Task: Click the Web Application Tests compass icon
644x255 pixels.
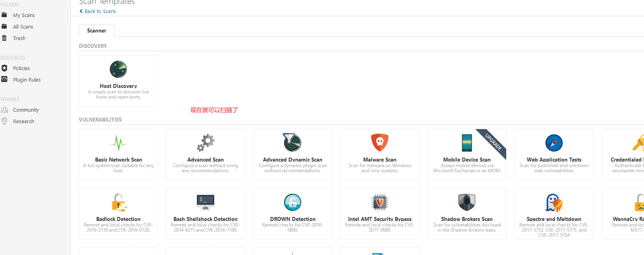Action: (x=554, y=143)
